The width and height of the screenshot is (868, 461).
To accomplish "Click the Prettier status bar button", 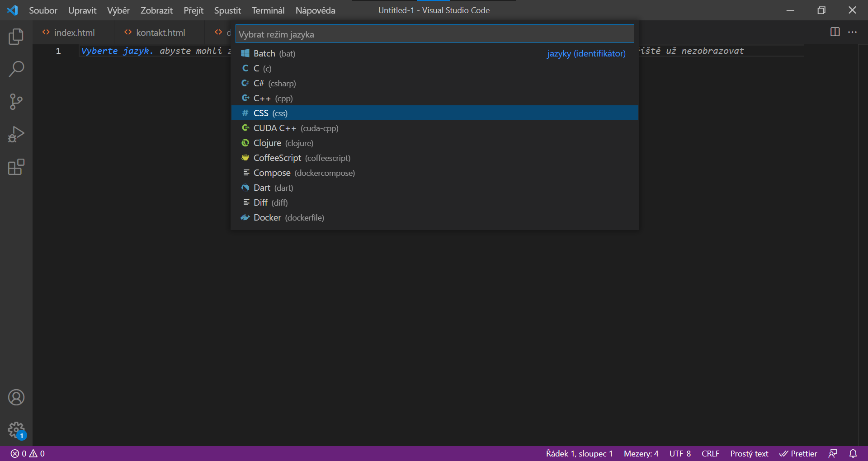I will [798, 453].
